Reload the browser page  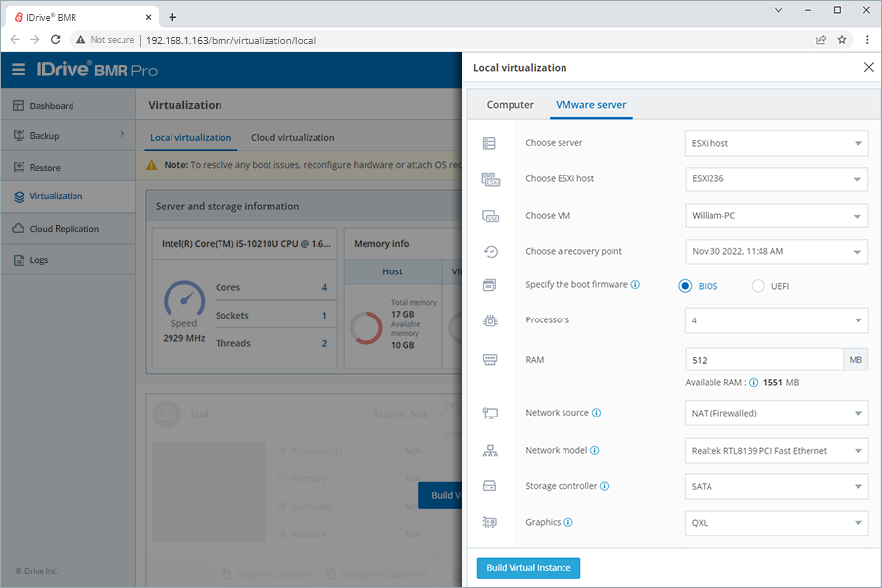pos(55,40)
